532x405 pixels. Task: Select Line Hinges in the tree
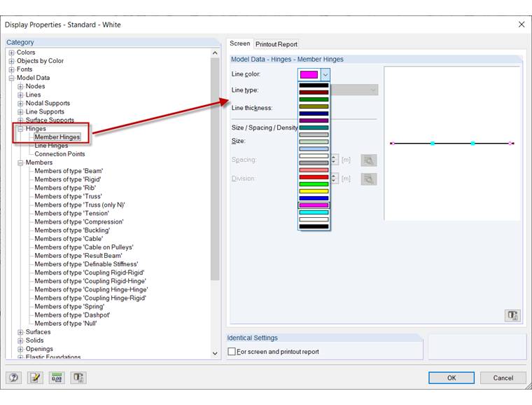point(51,146)
